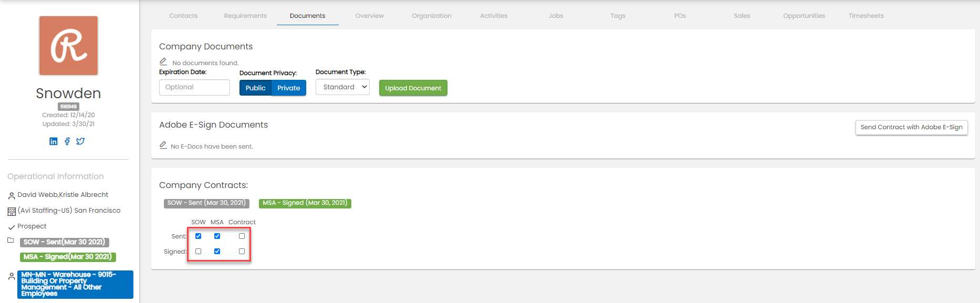This screenshot has height=303, width=980.
Task: Switch to the Timesheets tab
Action: click(x=866, y=16)
